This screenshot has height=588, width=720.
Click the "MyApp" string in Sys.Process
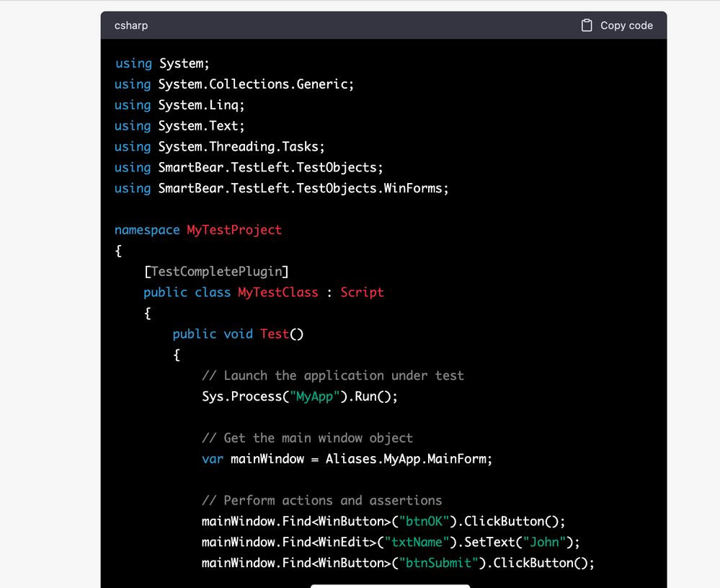(x=314, y=396)
